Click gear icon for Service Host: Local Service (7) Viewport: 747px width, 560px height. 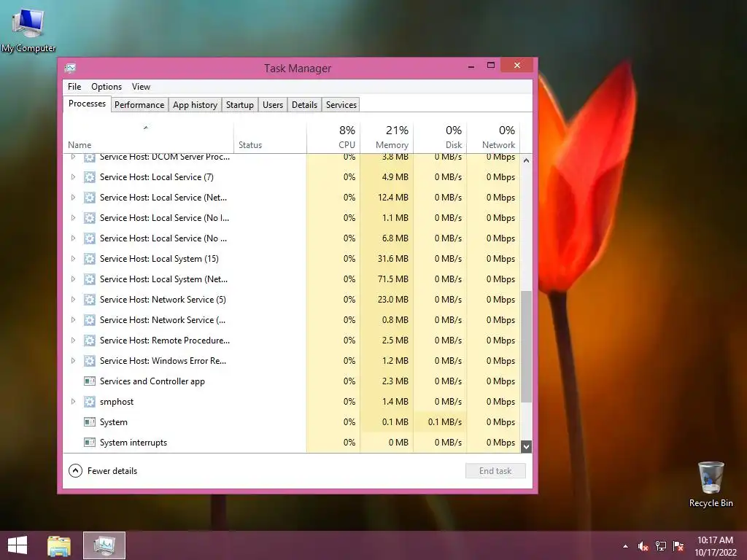point(90,177)
